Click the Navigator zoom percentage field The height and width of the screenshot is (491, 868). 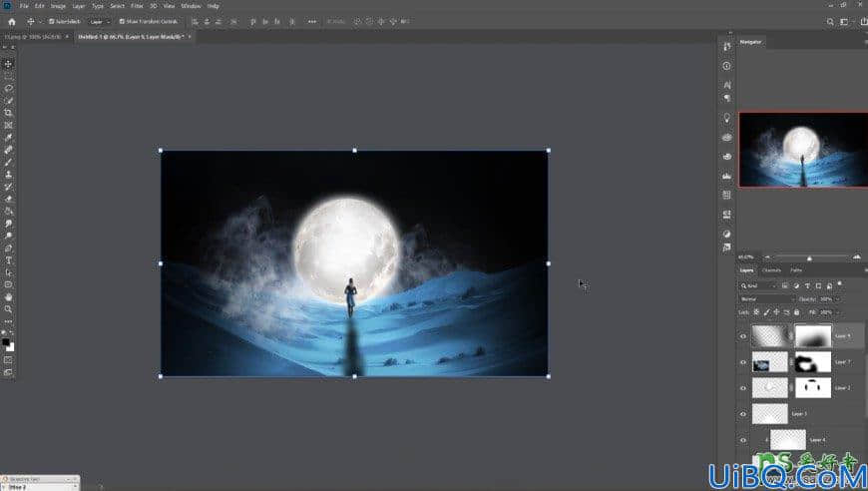[x=747, y=256]
